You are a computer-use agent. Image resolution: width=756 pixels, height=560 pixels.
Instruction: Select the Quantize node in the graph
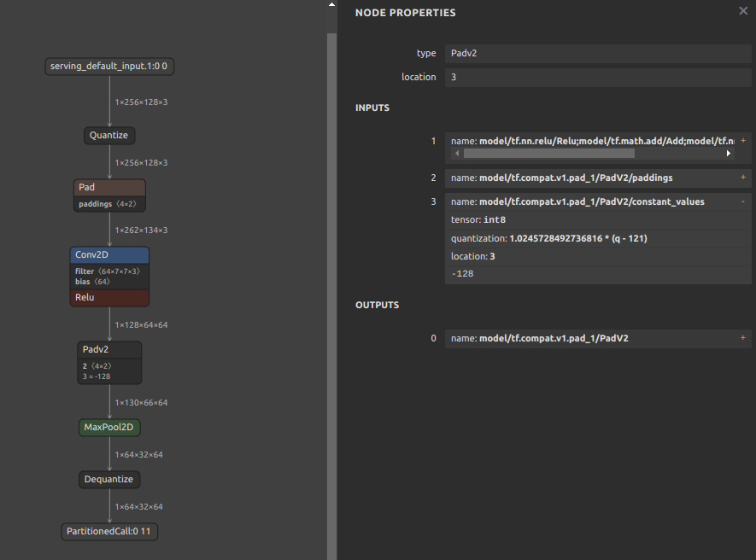[108, 135]
